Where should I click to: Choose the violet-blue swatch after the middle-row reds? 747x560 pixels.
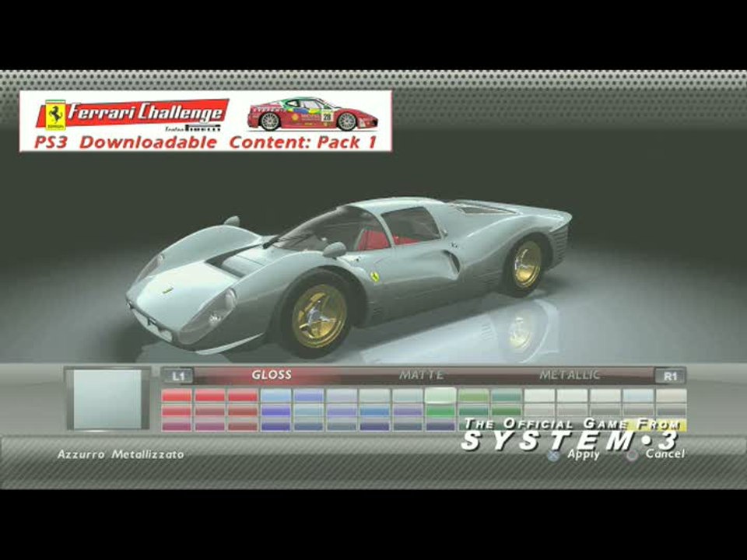[x=275, y=411]
